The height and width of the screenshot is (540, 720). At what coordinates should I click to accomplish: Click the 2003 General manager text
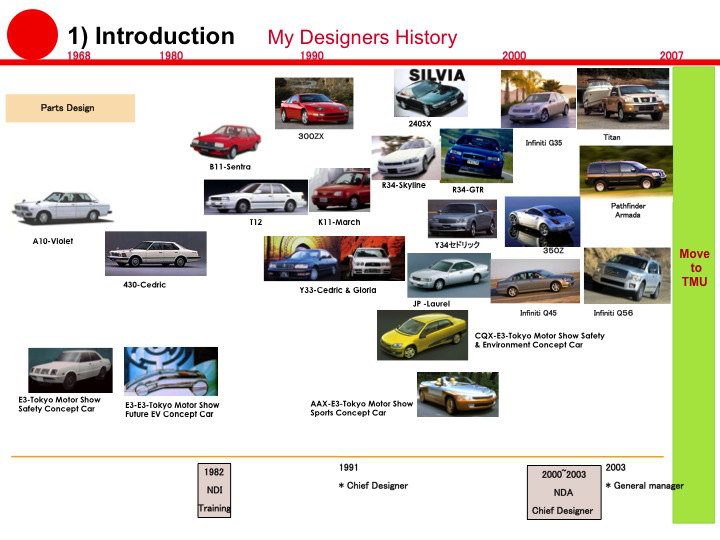coord(645,477)
